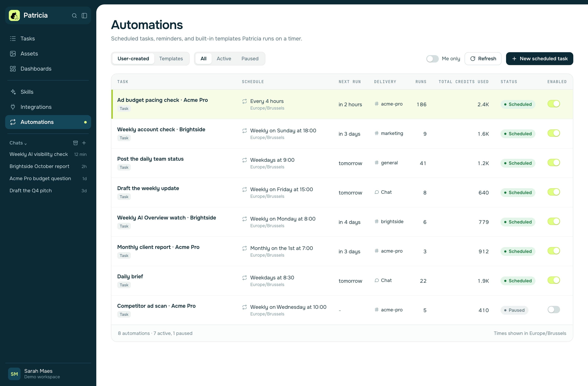588x386 pixels.
Task: Toggle the Me only switch
Action: pyautogui.click(x=432, y=59)
